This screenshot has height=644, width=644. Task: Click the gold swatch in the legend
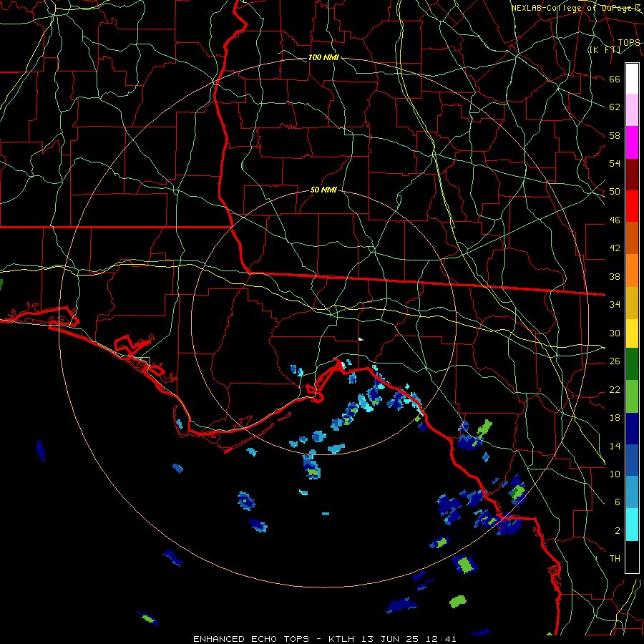[632, 303]
